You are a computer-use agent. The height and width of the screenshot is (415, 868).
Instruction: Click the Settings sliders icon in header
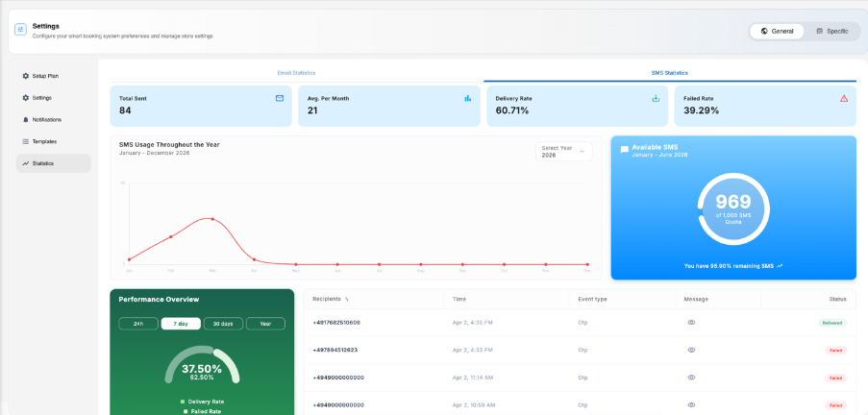point(20,30)
